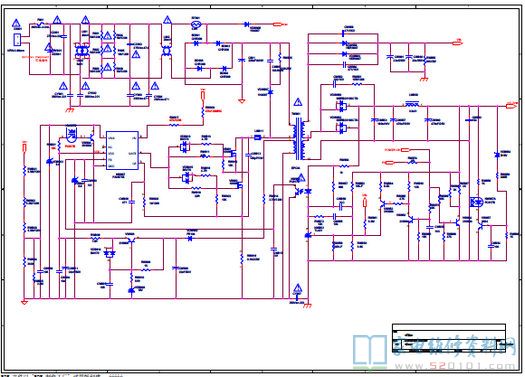Select the red input port on left resistor chain
The height and width of the screenshot is (377, 525).
tap(24, 147)
